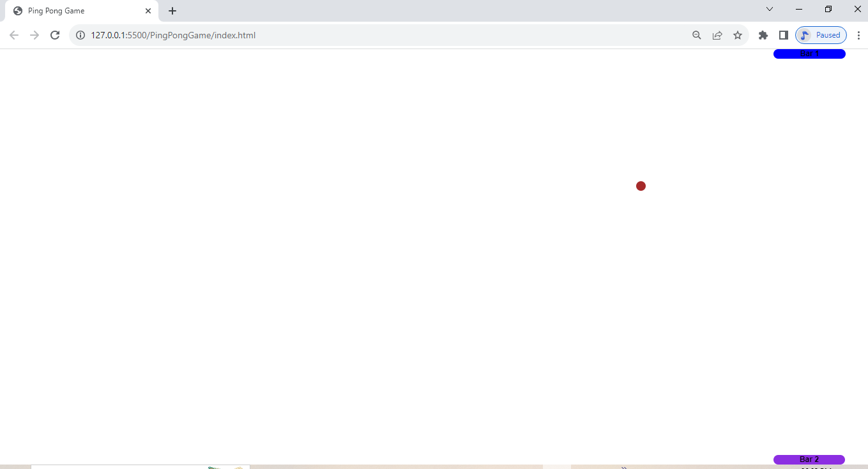Toggle the bookmark star for this page
The width and height of the screenshot is (868, 469).
(x=738, y=35)
